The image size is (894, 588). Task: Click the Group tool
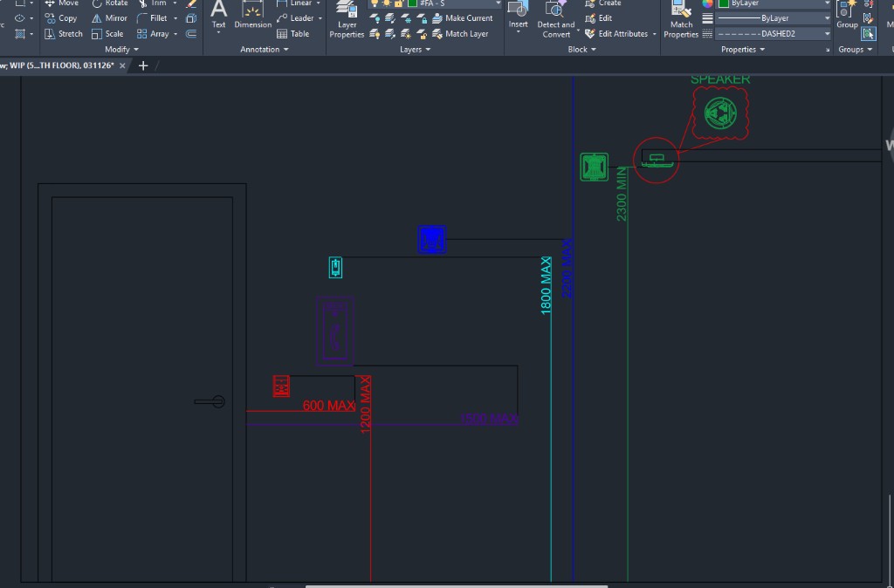(847, 15)
